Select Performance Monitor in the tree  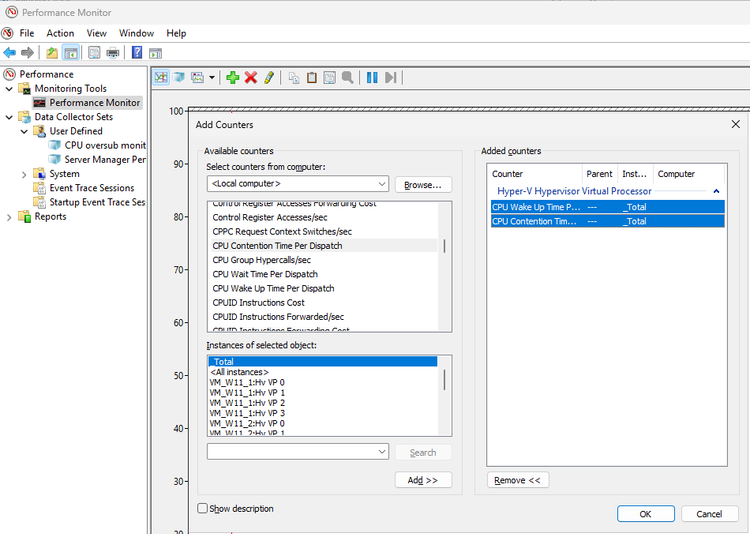click(95, 102)
